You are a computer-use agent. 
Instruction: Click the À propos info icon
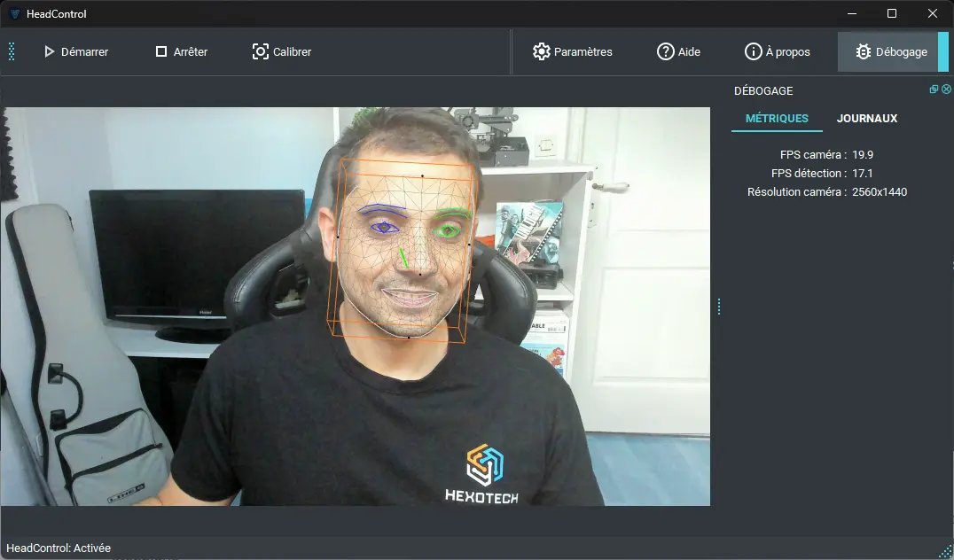pyautogui.click(x=753, y=52)
